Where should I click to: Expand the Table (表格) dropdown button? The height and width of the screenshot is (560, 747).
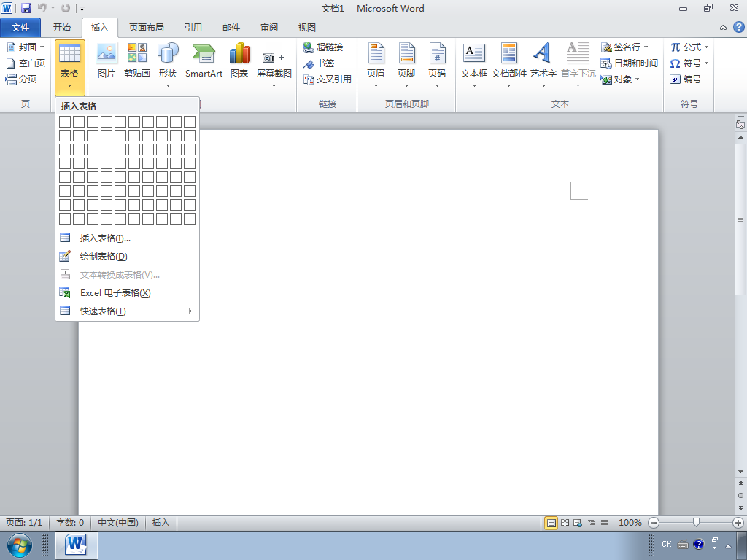69,68
